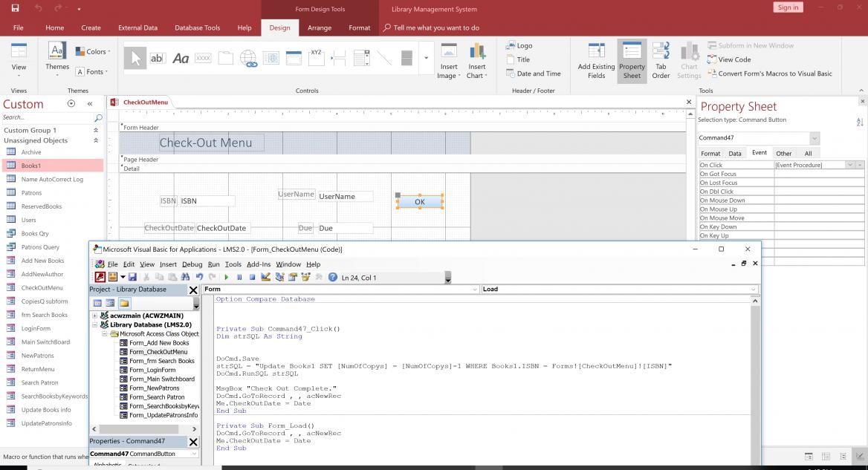The width and height of the screenshot is (868, 470).
Task: Switch to Microsoft Access view in VBA toolbar
Action: pos(100,277)
